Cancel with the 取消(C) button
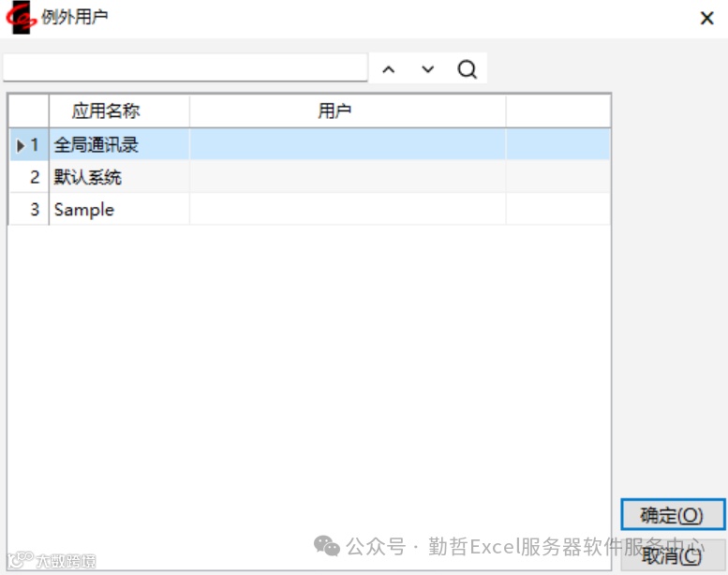The height and width of the screenshot is (575, 728). (x=673, y=555)
